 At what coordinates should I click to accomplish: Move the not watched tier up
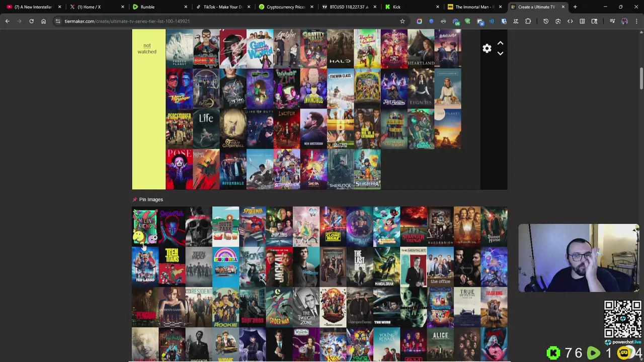point(500,44)
